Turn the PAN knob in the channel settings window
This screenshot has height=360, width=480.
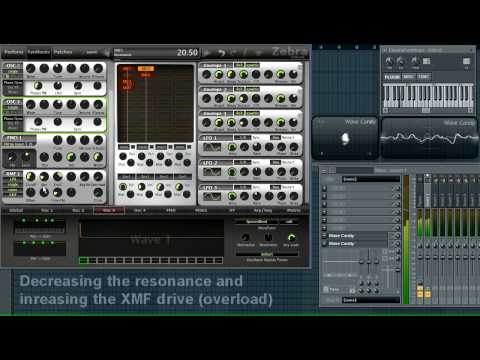pyautogui.click(x=389, y=61)
